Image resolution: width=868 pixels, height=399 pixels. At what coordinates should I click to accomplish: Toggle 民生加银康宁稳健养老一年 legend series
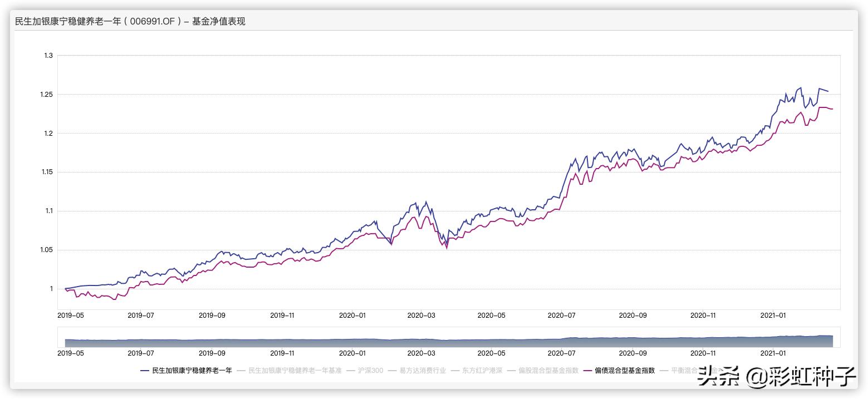(x=186, y=370)
